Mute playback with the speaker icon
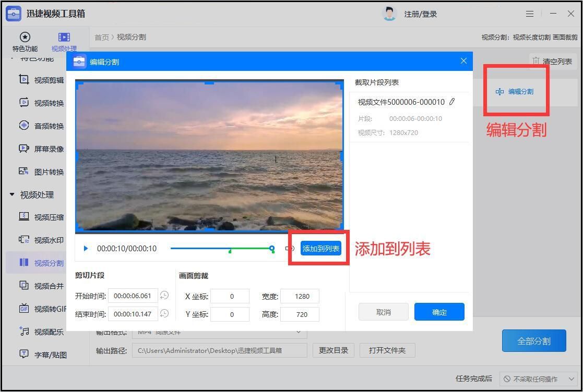The image size is (583, 392). pyautogui.click(x=289, y=249)
